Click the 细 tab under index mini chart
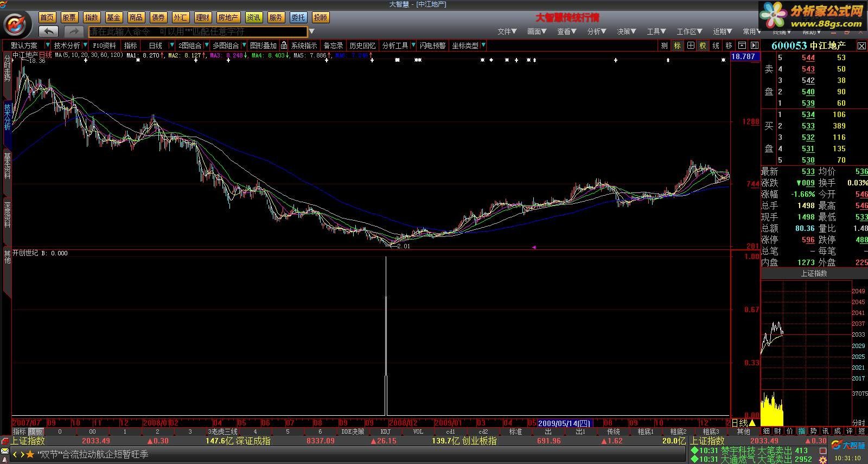Viewport: 868px width, 464px height. 766,431
